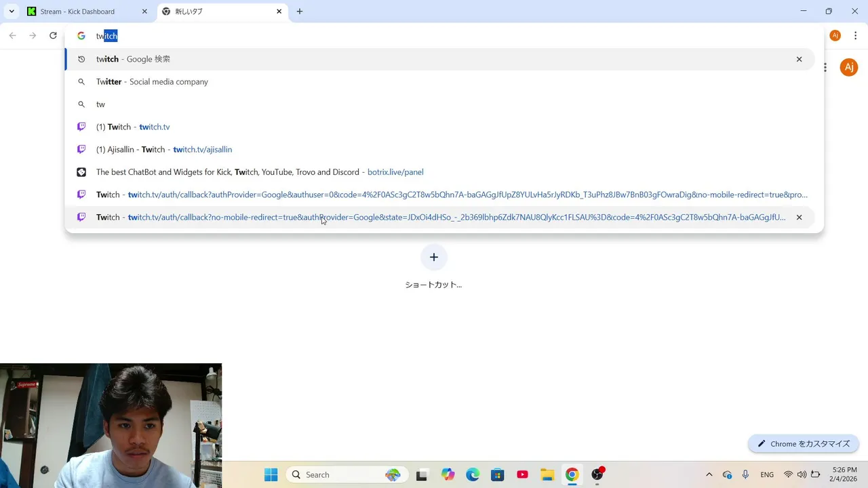868x488 pixels.
Task: Click the cloud sync tray icon
Action: pyautogui.click(x=728, y=474)
